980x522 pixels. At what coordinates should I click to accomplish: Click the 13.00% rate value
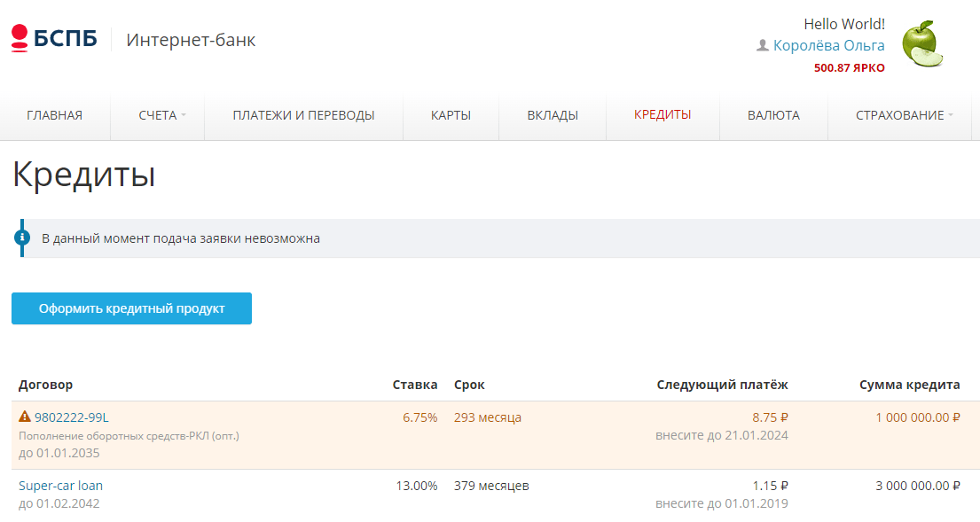[x=417, y=485]
